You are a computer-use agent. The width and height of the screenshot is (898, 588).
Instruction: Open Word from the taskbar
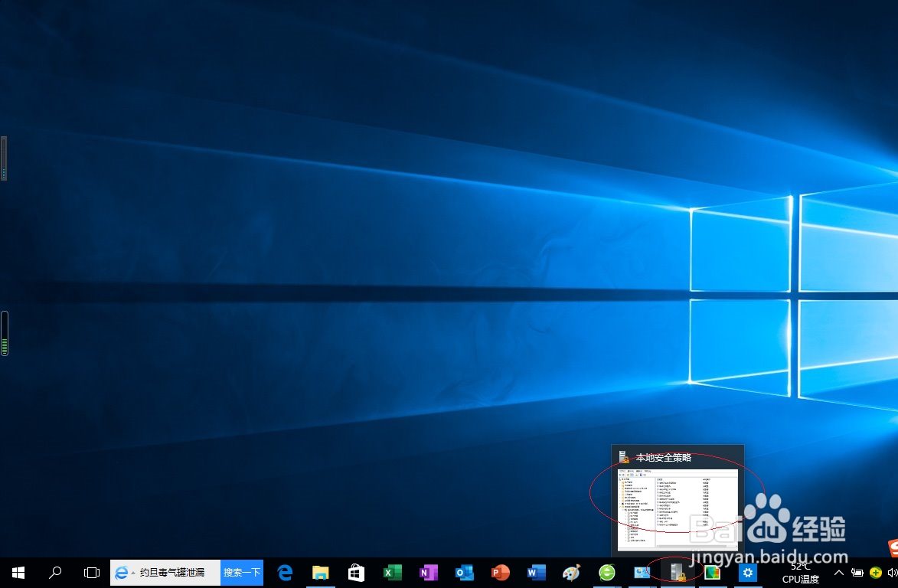(x=536, y=572)
